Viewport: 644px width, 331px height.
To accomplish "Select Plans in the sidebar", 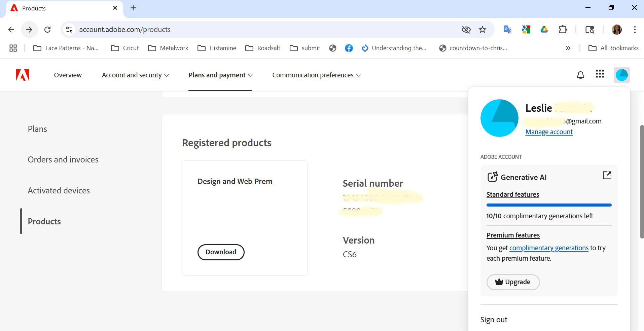I will click(37, 129).
